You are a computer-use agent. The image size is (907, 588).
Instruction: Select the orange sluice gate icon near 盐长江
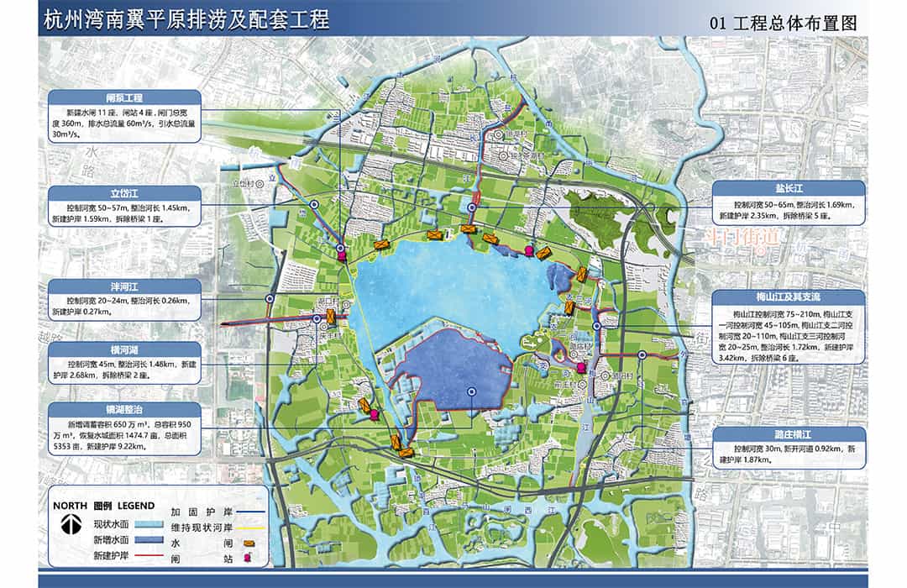coord(582,276)
